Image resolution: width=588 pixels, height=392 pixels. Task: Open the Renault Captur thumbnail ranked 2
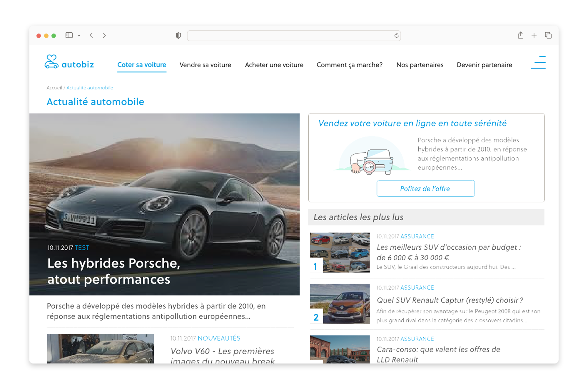[x=340, y=304]
